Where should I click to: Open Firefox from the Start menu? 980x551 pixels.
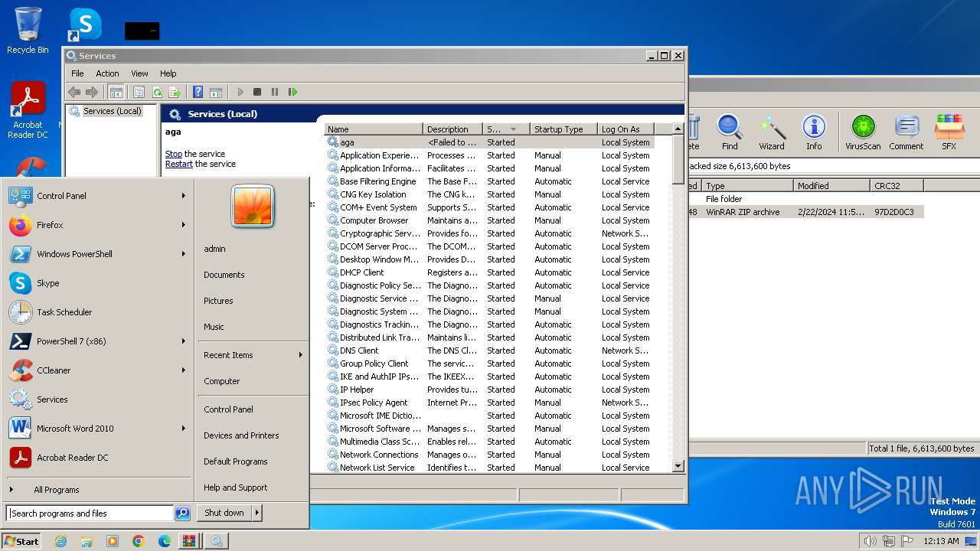point(98,225)
